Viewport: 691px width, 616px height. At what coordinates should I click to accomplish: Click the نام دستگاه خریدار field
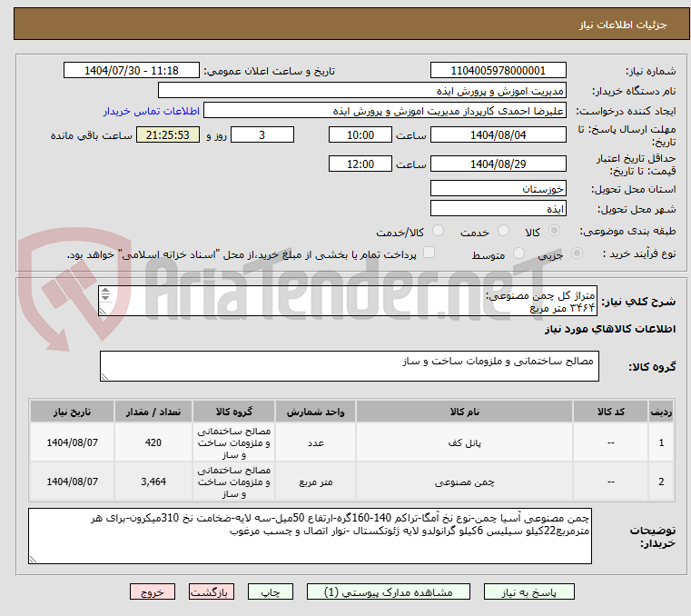point(361,90)
